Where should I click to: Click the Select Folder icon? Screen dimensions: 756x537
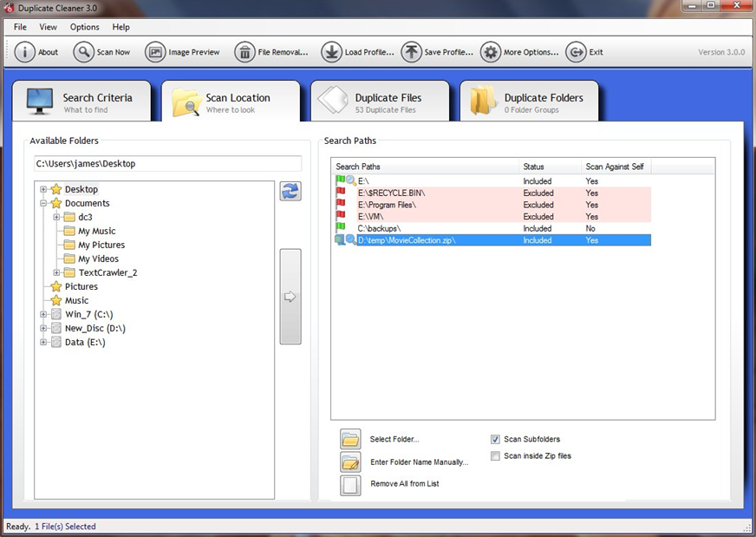(350, 439)
